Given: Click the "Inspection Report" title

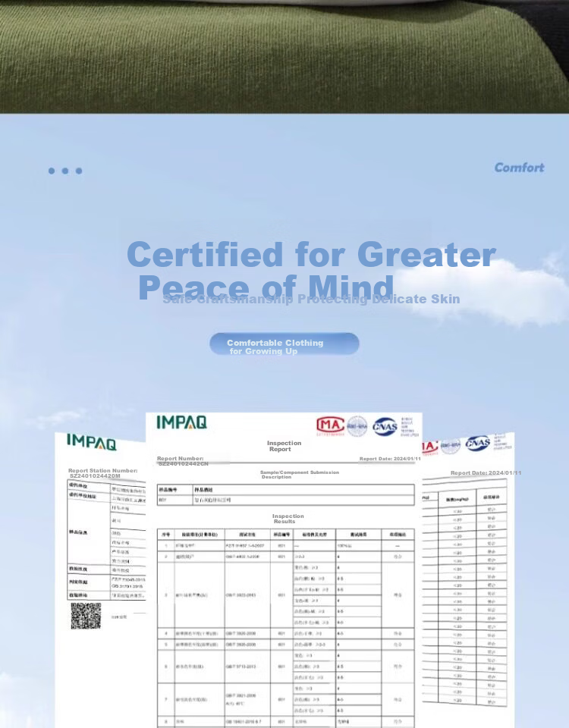Looking at the screenshot, I should coord(284,446).
